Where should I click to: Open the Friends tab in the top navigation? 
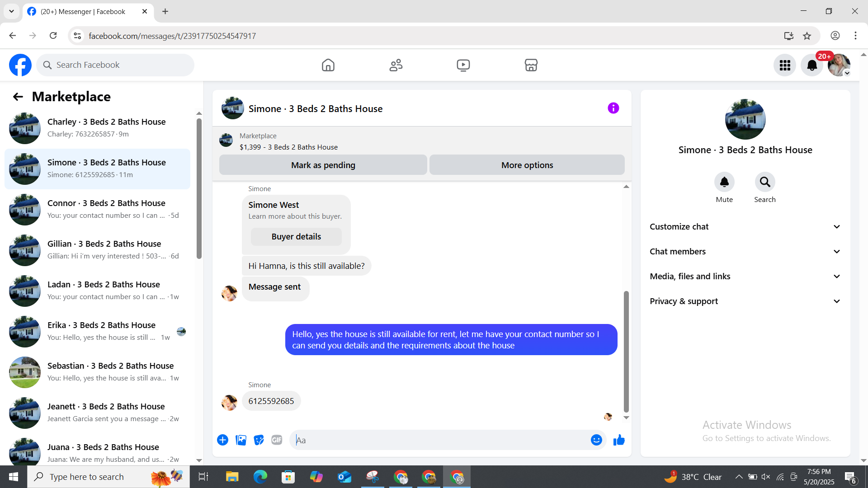(396, 65)
